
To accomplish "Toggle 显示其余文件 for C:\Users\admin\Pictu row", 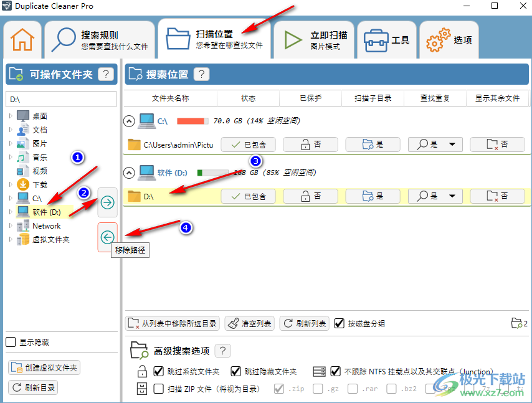I will tap(497, 145).
